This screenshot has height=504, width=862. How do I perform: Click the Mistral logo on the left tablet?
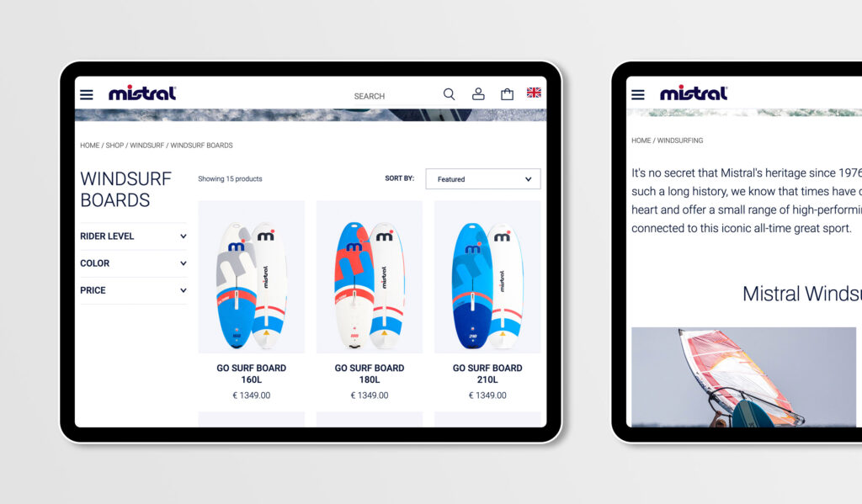(142, 93)
